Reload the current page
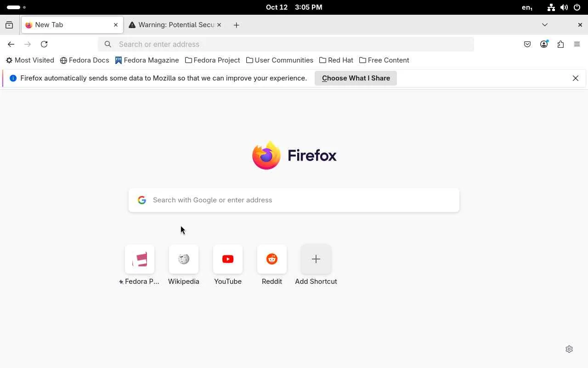The image size is (588, 368). pos(44,44)
